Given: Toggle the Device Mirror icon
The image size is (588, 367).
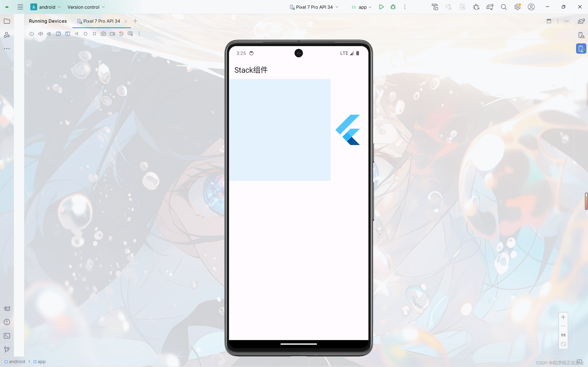Looking at the screenshot, I should pyautogui.click(x=581, y=49).
